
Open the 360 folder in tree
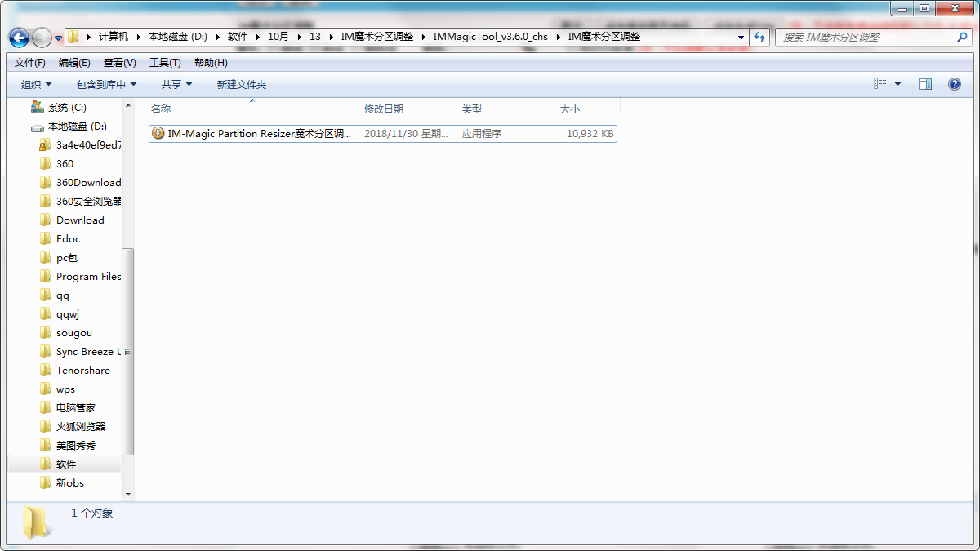coord(65,164)
